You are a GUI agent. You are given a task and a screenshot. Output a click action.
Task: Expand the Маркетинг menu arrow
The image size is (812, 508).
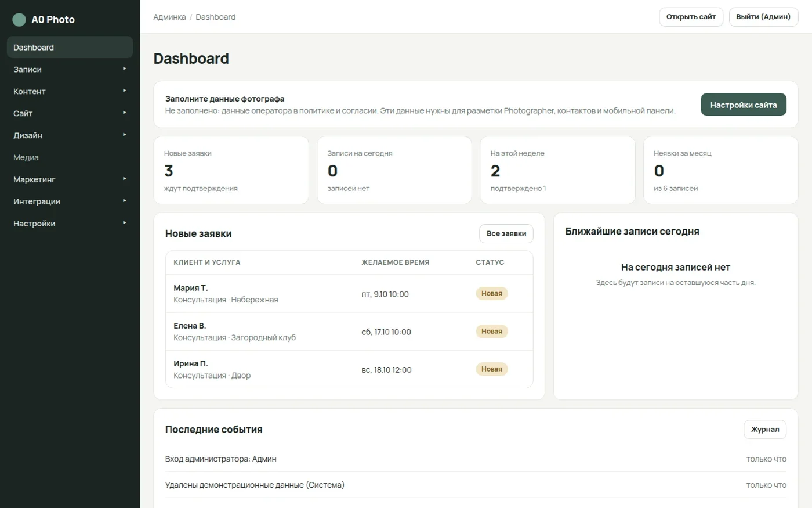[124, 179]
